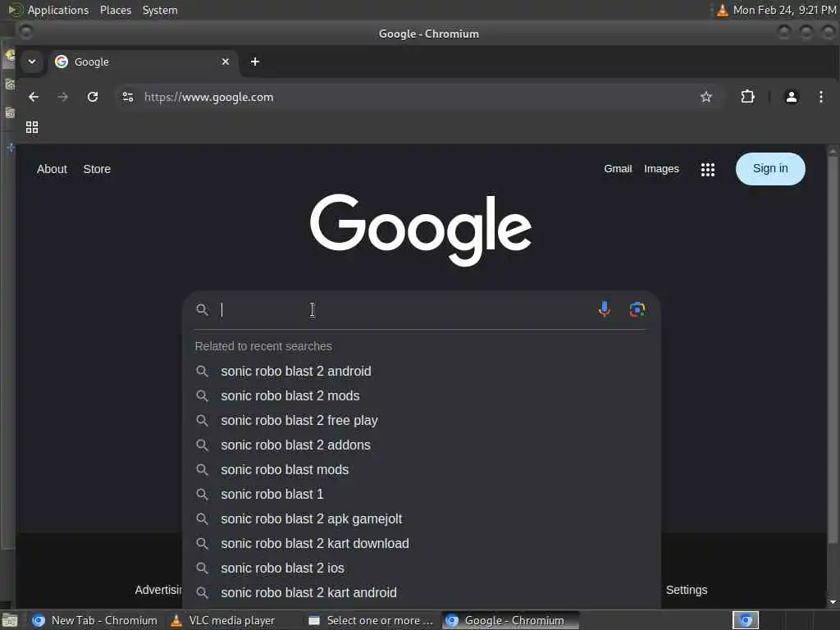The height and width of the screenshot is (630, 840).
Task: Open Chromium three-dot menu
Action: pos(820,97)
